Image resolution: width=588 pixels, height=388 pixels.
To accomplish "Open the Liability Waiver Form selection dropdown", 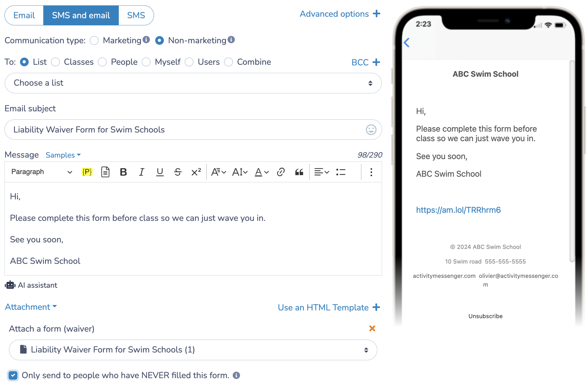I will click(x=193, y=350).
